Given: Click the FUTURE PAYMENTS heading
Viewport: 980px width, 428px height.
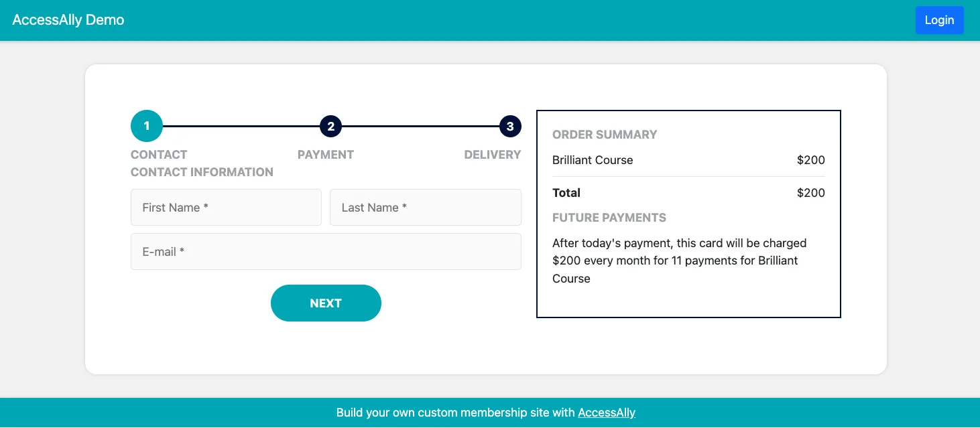Looking at the screenshot, I should (x=609, y=218).
